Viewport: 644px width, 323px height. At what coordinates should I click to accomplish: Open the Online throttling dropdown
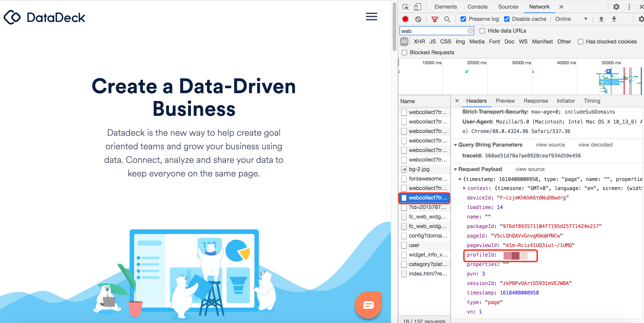point(571,19)
